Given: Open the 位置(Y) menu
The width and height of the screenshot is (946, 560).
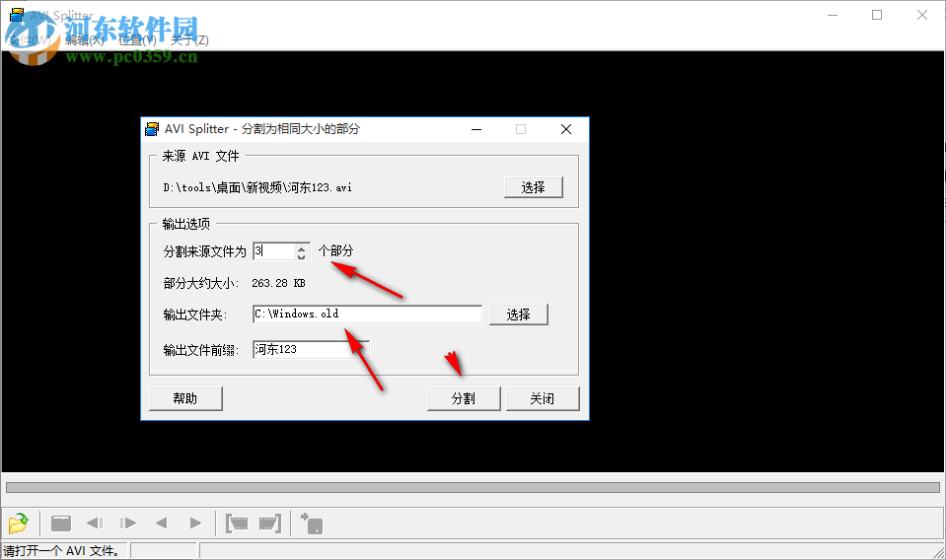Looking at the screenshot, I should tap(137, 40).
